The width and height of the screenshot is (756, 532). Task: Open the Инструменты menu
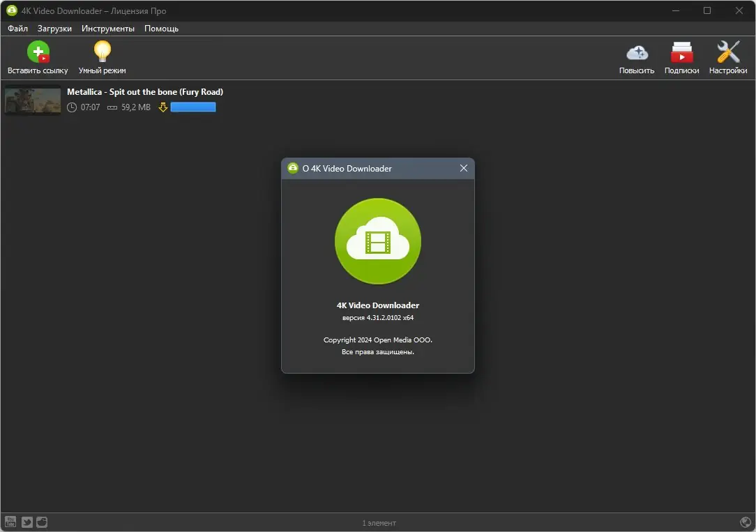click(108, 29)
